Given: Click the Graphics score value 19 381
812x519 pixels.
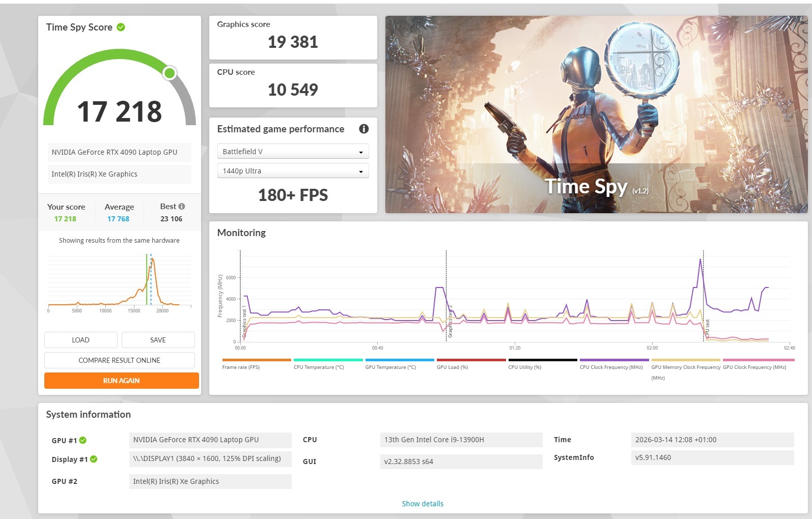Looking at the screenshot, I should (293, 42).
